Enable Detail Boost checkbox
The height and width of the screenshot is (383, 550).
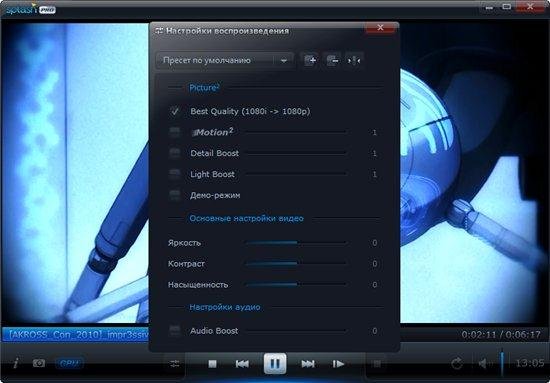(x=174, y=153)
